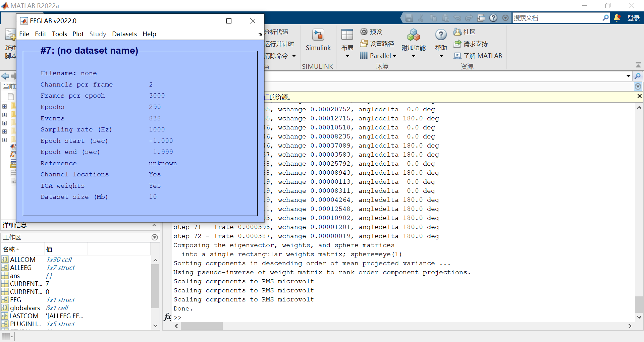Select the ans workspace variable

[x=15, y=276]
